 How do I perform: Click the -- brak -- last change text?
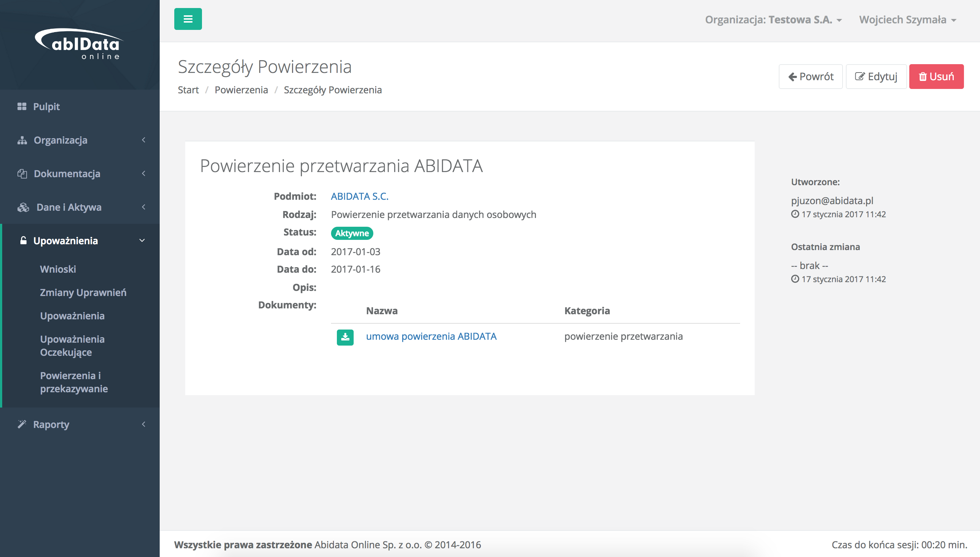tap(809, 265)
